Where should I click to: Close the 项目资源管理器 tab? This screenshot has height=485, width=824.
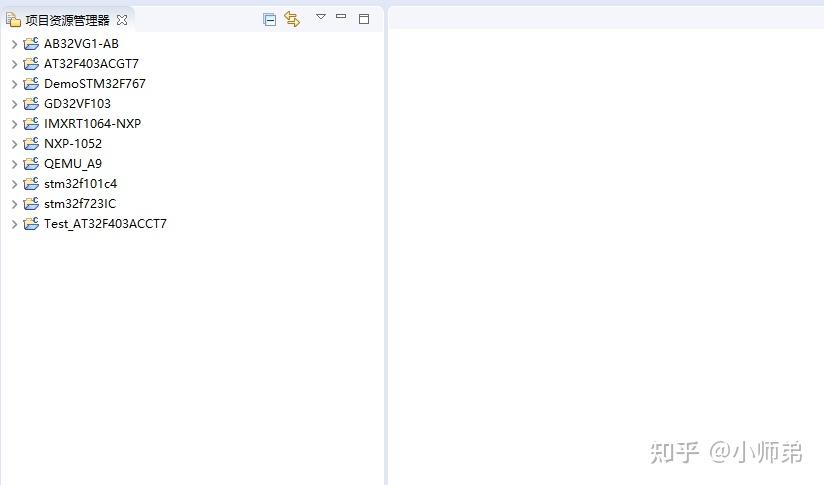(x=122, y=20)
